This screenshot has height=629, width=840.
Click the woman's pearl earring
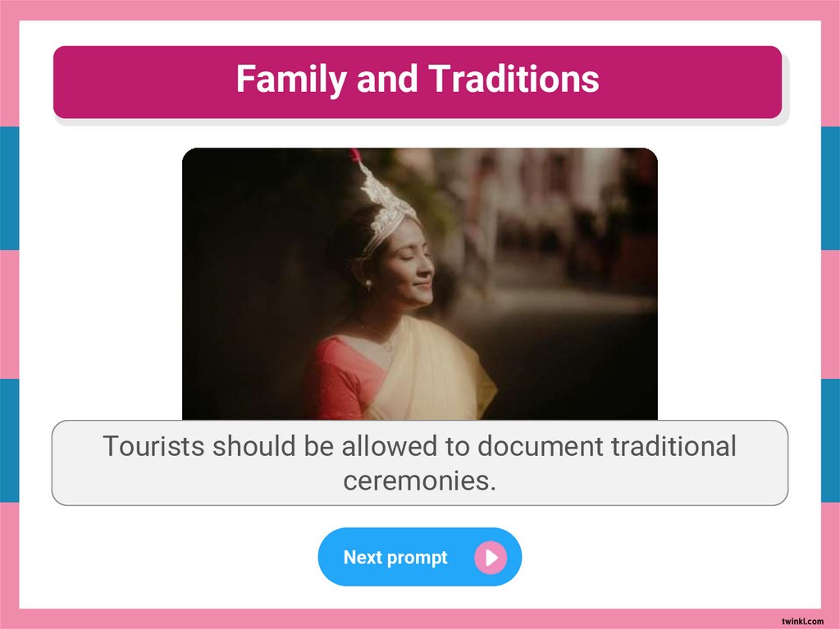(x=368, y=284)
